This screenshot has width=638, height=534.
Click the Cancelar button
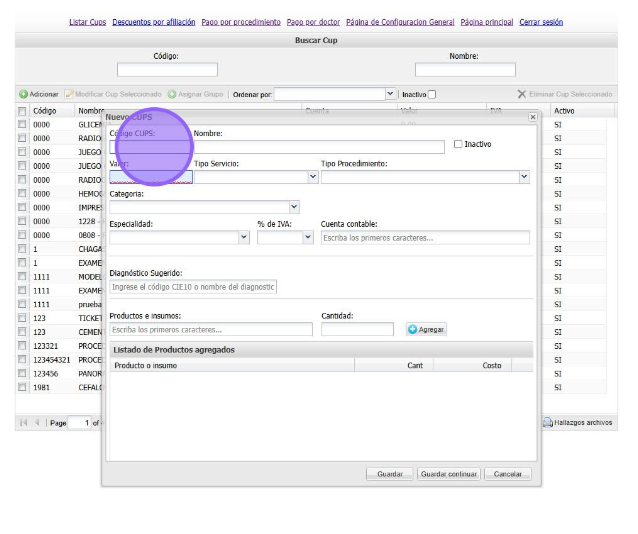(x=508, y=474)
